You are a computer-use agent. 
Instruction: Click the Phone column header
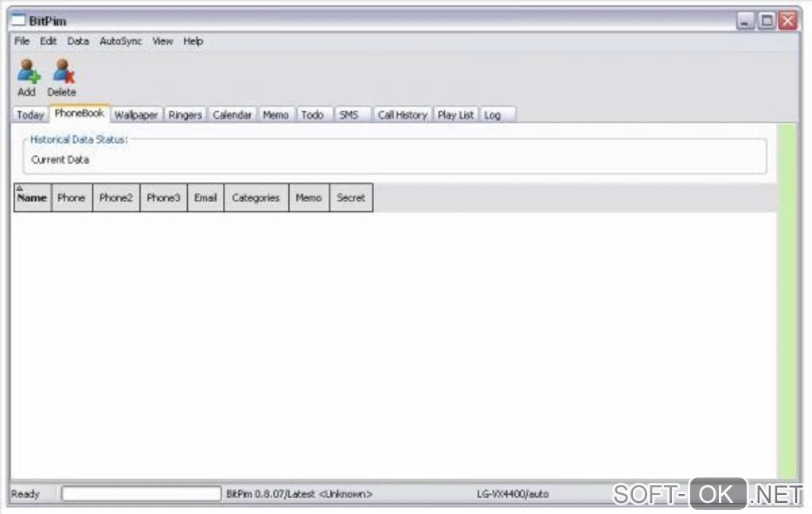(72, 198)
